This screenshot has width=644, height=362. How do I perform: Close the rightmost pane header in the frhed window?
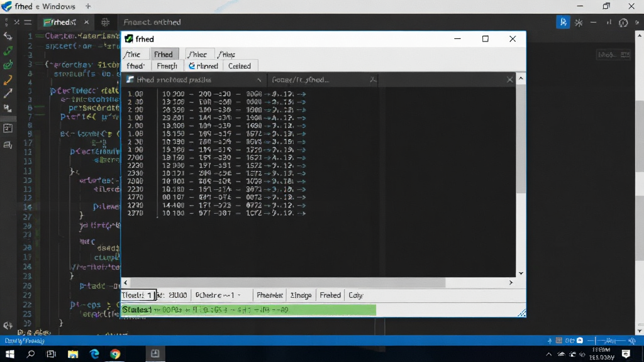[x=509, y=80]
